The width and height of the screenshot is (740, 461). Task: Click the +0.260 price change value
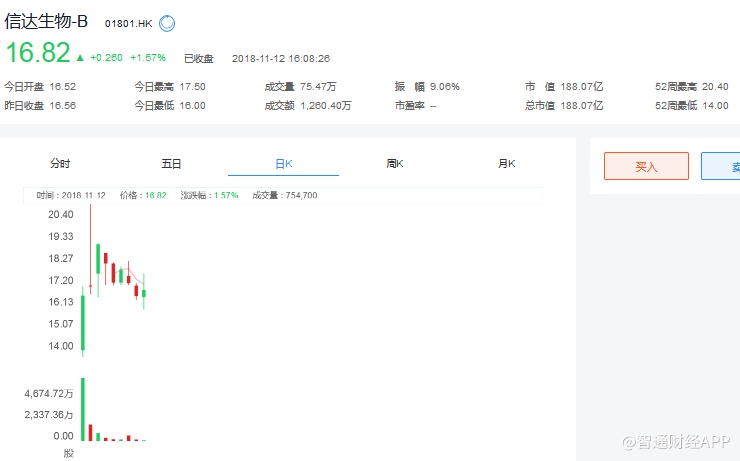(106, 58)
